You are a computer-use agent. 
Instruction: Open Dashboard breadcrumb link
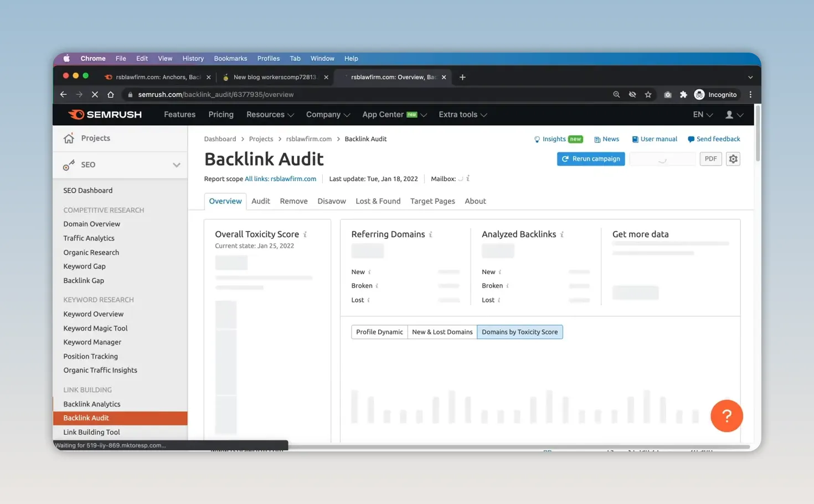[220, 139]
